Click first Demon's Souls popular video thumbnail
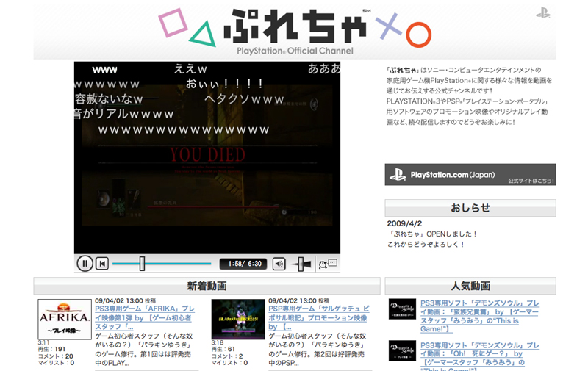 402,309
